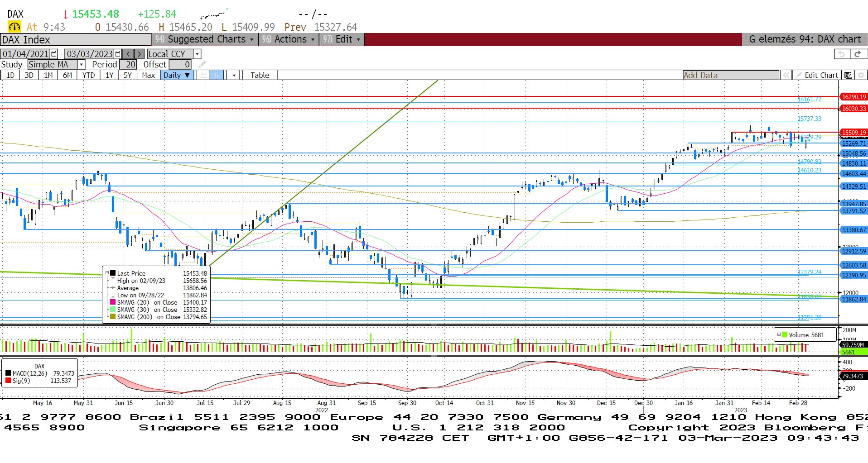Click the DAX Index security field
The height and width of the screenshot is (463, 868).
click(x=76, y=39)
